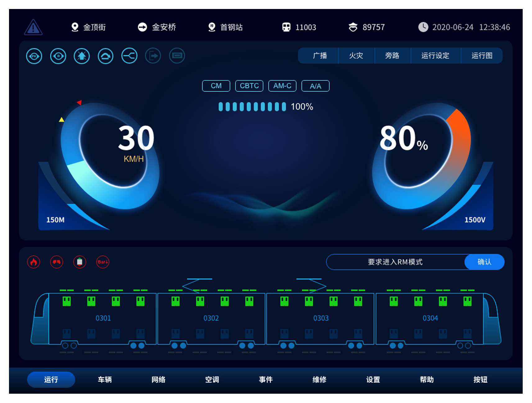Click the location pin icon beside 金顶街
Screen dimensions: 532x403
coord(75,27)
